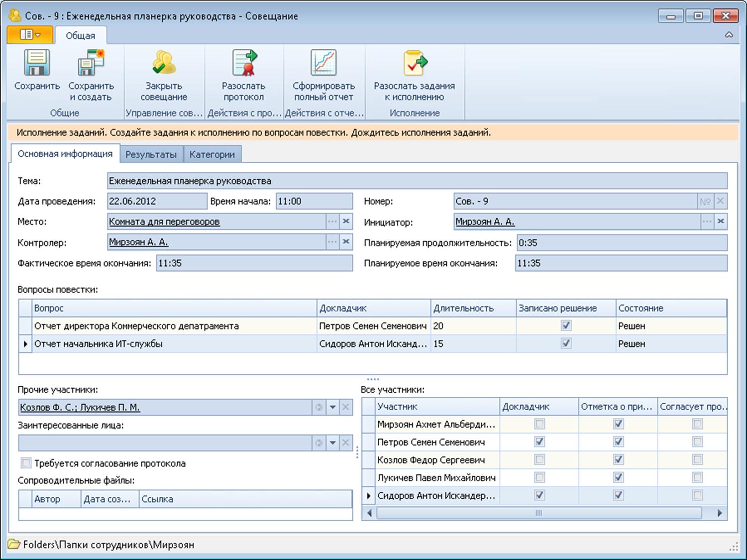Open the Место lookup ellipsis button
This screenshot has width=747, height=560.
point(332,222)
